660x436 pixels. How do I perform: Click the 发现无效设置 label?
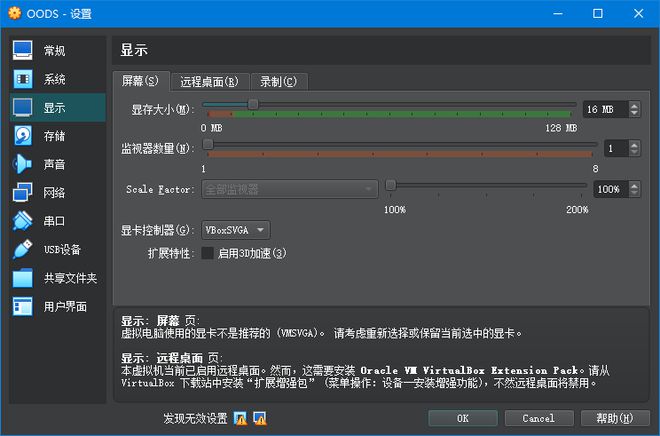[x=195, y=418]
